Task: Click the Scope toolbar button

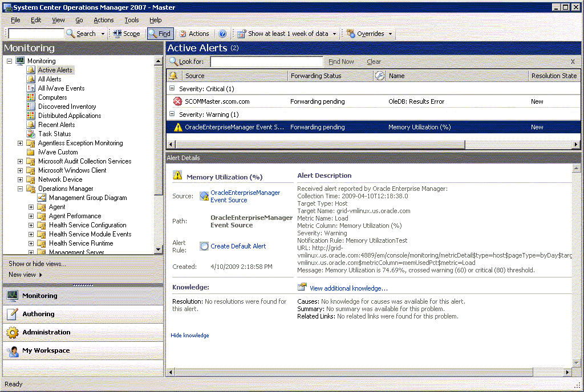Action: coord(126,34)
